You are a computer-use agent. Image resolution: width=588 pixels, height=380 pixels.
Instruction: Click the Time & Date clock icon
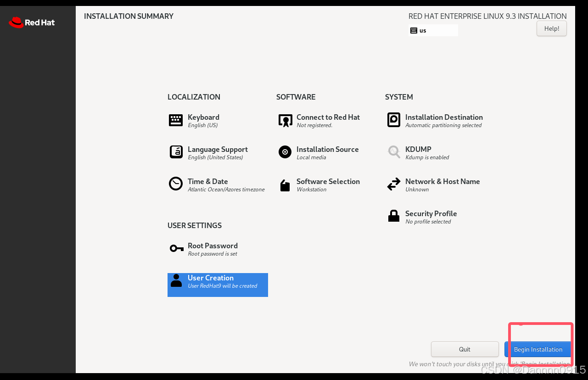[176, 184]
